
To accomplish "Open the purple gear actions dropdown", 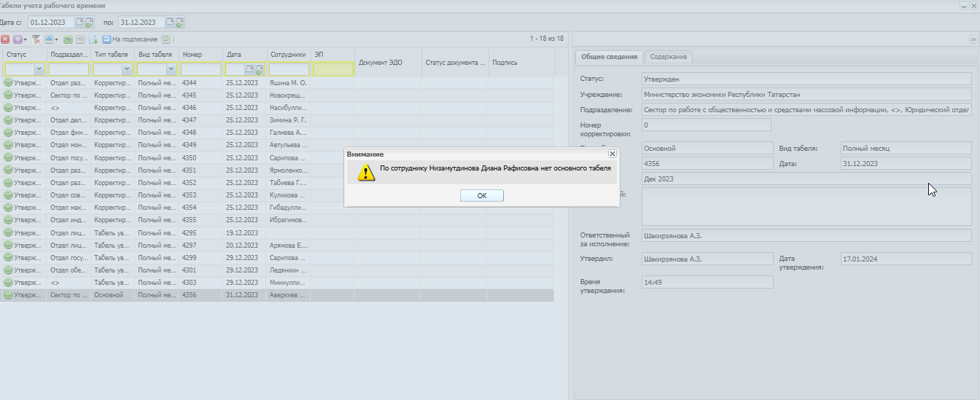I will [x=20, y=39].
